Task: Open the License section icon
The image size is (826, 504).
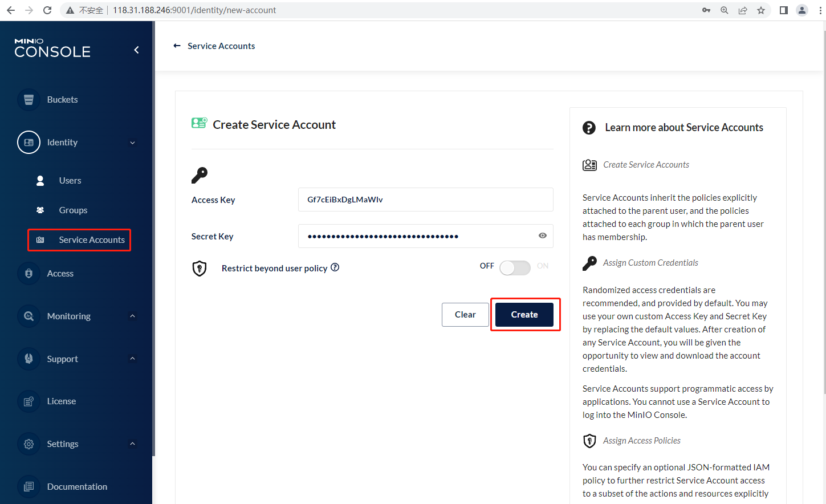Action: (29, 401)
